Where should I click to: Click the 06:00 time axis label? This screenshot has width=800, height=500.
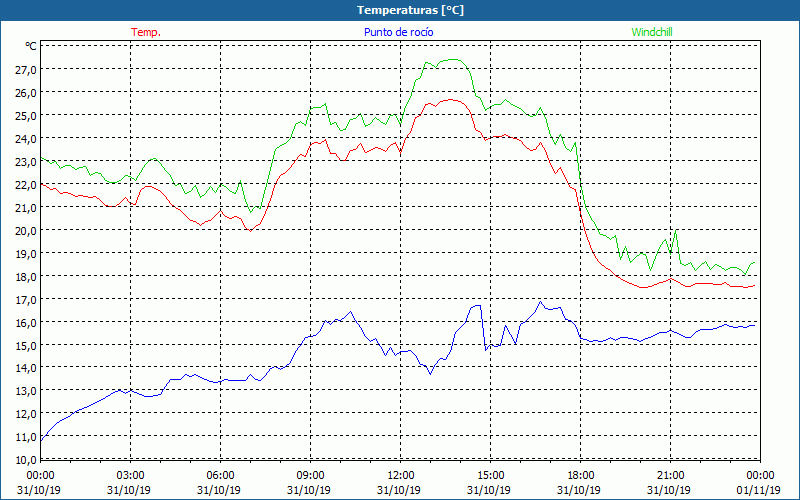coord(220,476)
